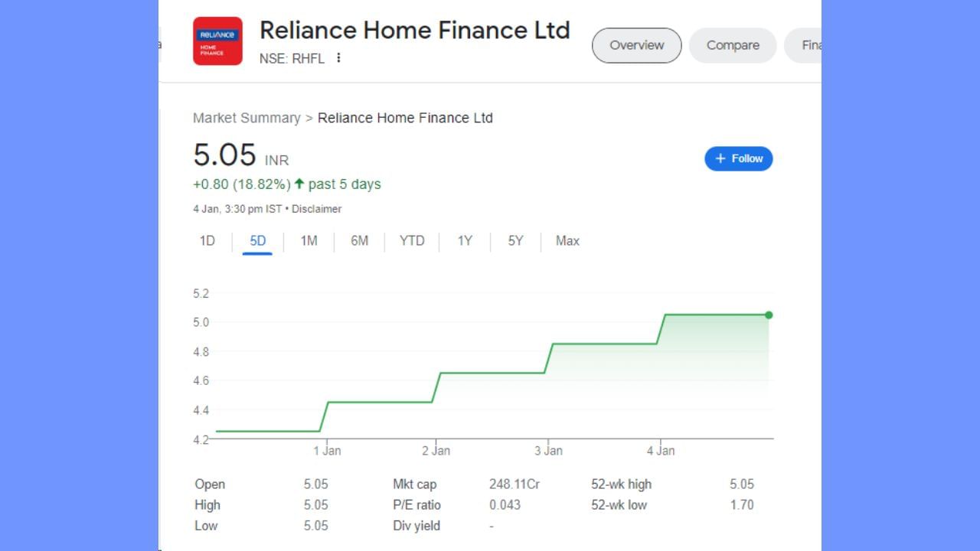This screenshot has width=980, height=551.
Task: Show the 1Y chart range
Action: (x=465, y=241)
